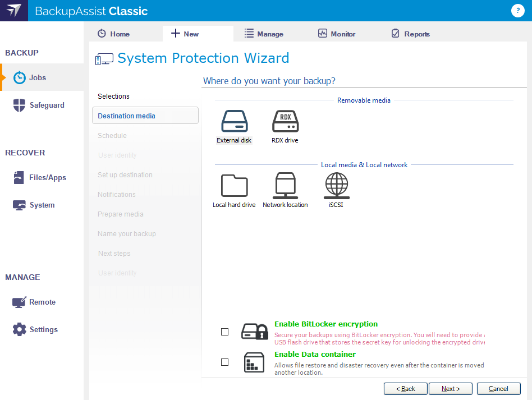Viewport: 532px width, 400px height.
Task: Open the New tab
Action: pos(198,34)
